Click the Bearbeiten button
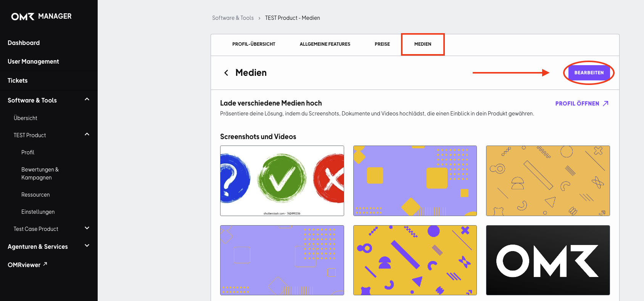Screen dimensions: 644x301 (589, 73)
